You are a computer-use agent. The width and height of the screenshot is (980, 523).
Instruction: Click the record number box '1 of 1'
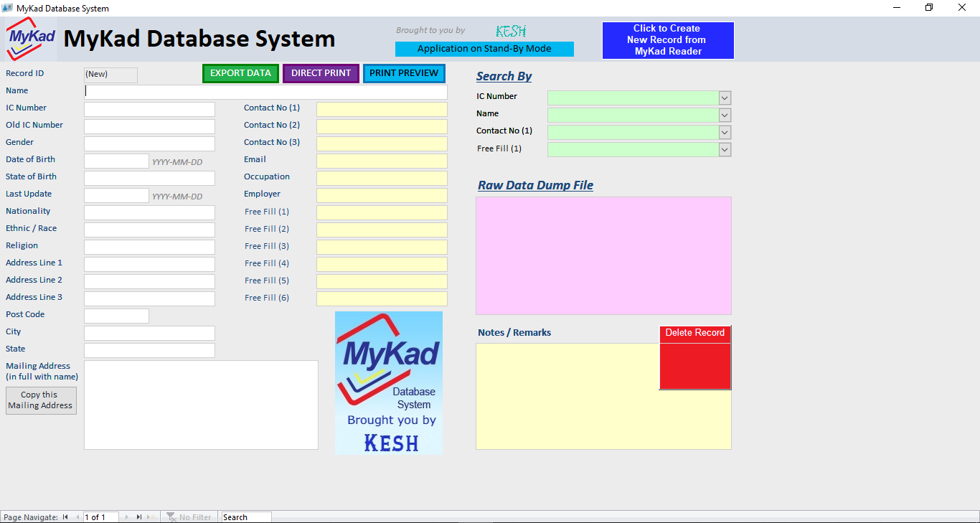tap(100, 517)
